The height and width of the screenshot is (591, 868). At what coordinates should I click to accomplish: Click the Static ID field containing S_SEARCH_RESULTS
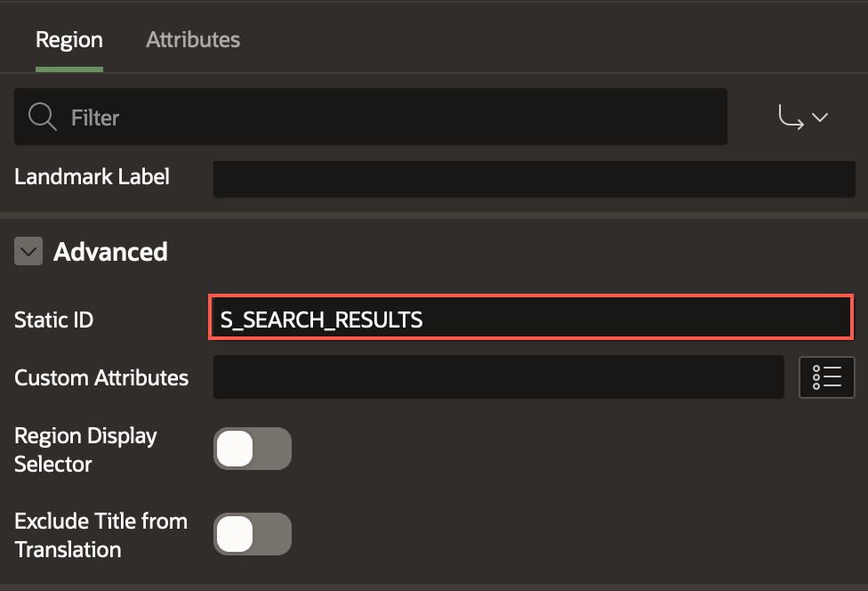click(531, 318)
